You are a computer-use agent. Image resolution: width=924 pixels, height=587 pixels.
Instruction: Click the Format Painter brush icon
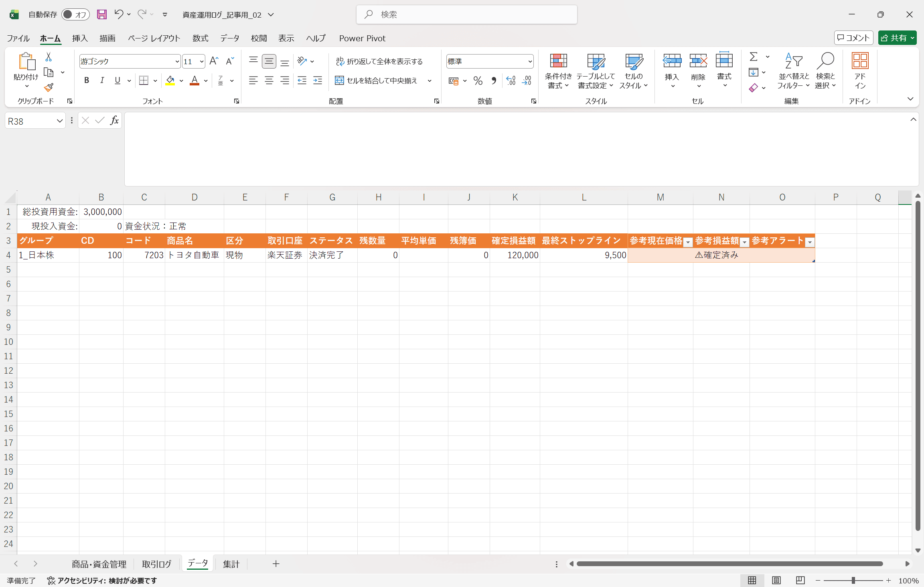(x=49, y=87)
